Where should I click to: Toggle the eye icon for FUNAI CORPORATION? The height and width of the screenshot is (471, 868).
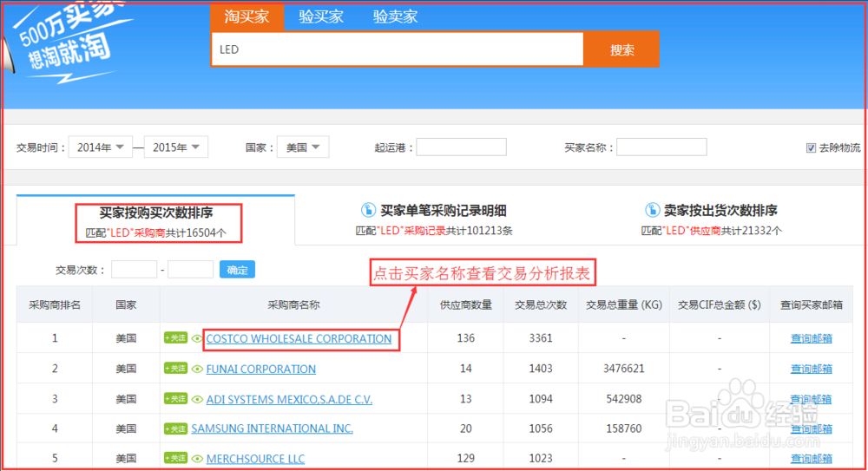(x=196, y=369)
